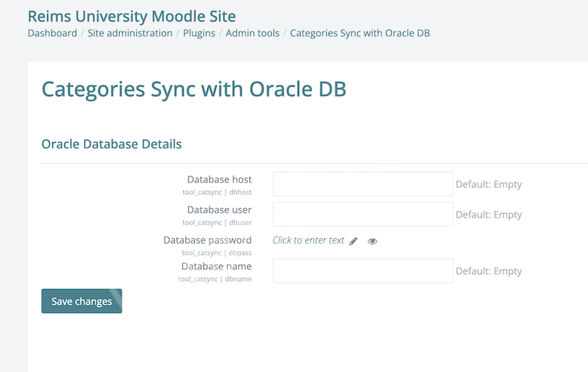
Task: Click 'tool_catsync | dbpass' text
Action: 217,253
